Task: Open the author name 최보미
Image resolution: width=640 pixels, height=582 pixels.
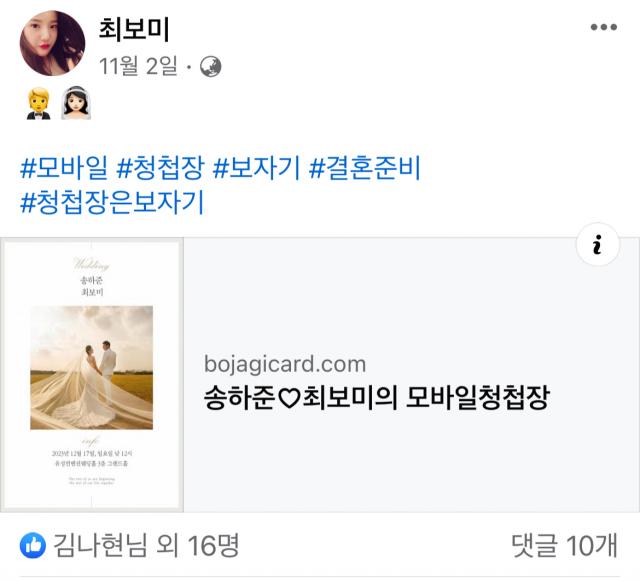Action: [x=134, y=29]
